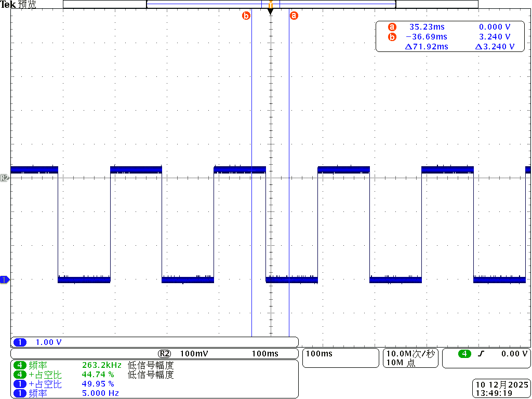Open the 100ms horizontal timebase box

[340, 358]
